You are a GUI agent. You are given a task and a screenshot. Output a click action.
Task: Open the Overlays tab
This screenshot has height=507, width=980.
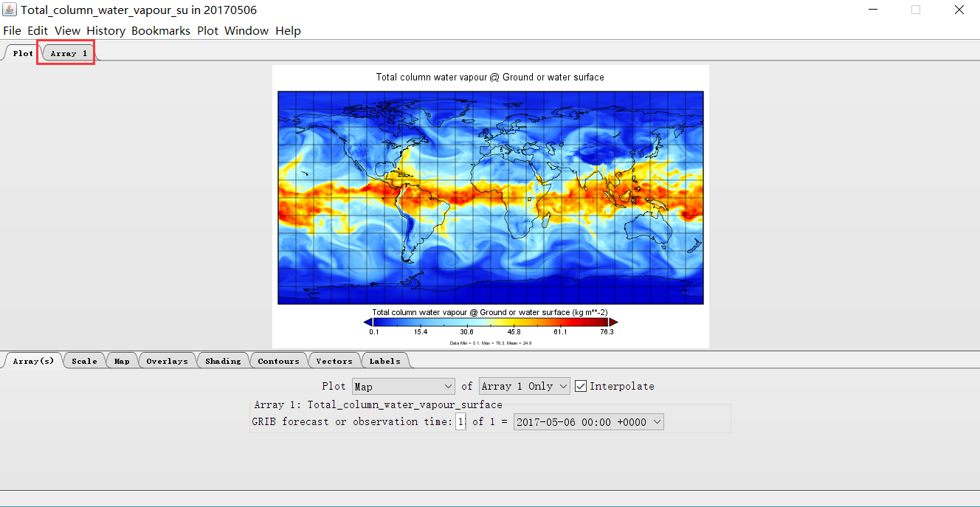pyautogui.click(x=167, y=360)
